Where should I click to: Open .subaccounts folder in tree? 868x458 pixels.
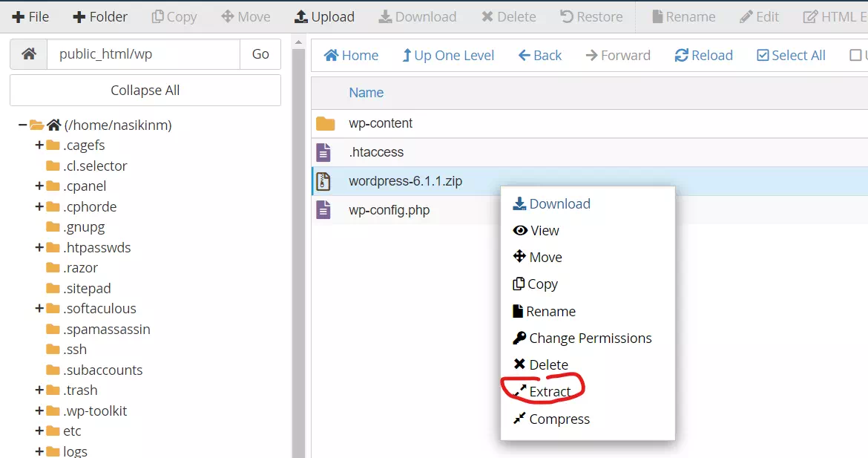pyautogui.click(x=95, y=370)
